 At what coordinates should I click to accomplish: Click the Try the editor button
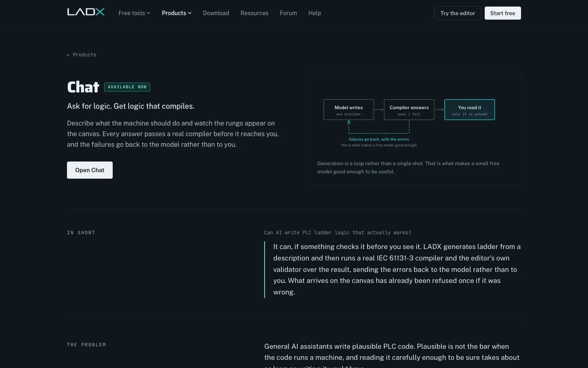[457, 13]
